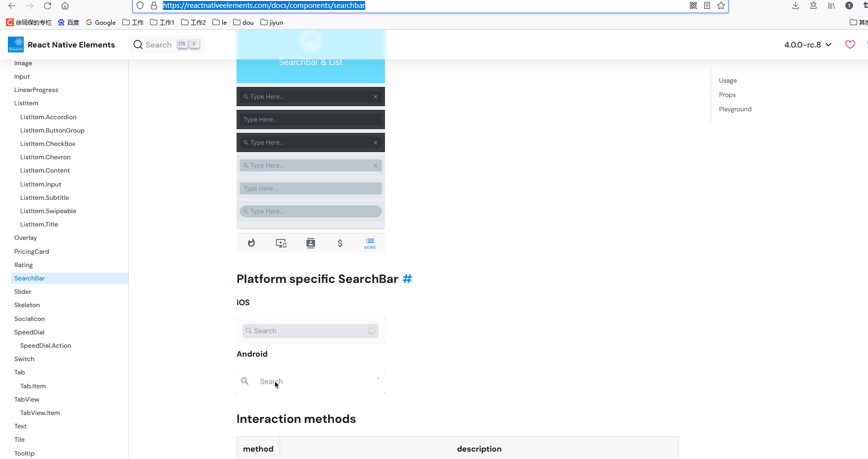The width and height of the screenshot is (868, 459).
Task: Open ListItem.Accordion in sidebar
Action: 48,117
